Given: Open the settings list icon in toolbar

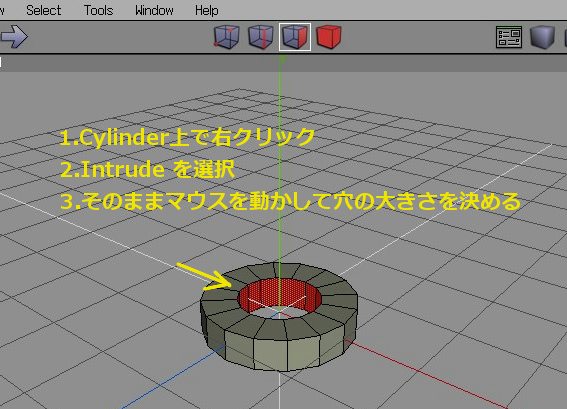Looking at the screenshot, I should tap(508, 37).
